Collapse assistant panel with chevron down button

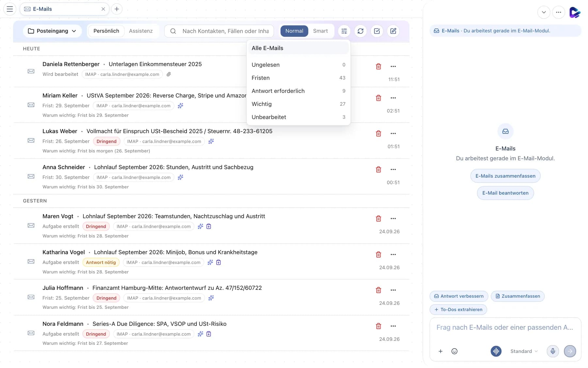(x=544, y=12)
